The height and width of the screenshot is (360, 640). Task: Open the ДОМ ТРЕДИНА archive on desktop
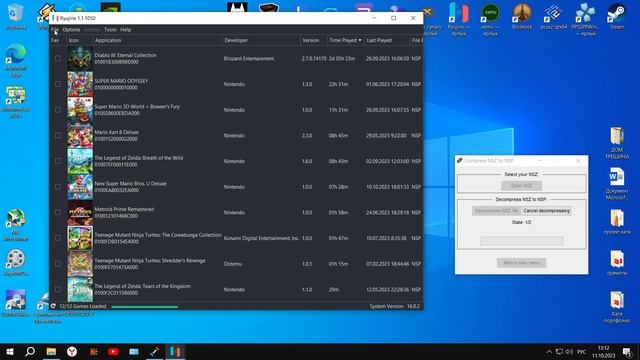point(617,143)
